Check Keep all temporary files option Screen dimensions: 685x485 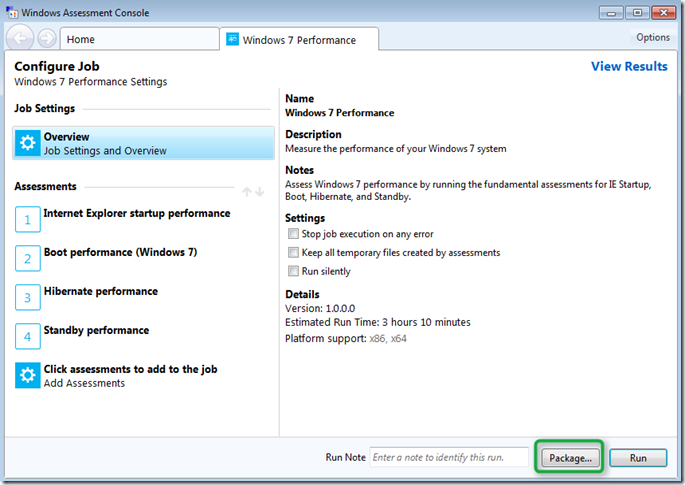293,253
